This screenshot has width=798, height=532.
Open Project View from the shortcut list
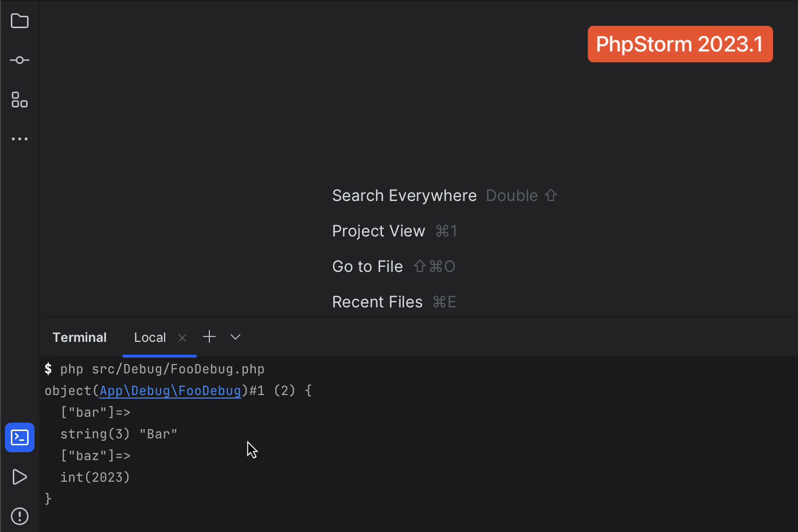point(378,231)
